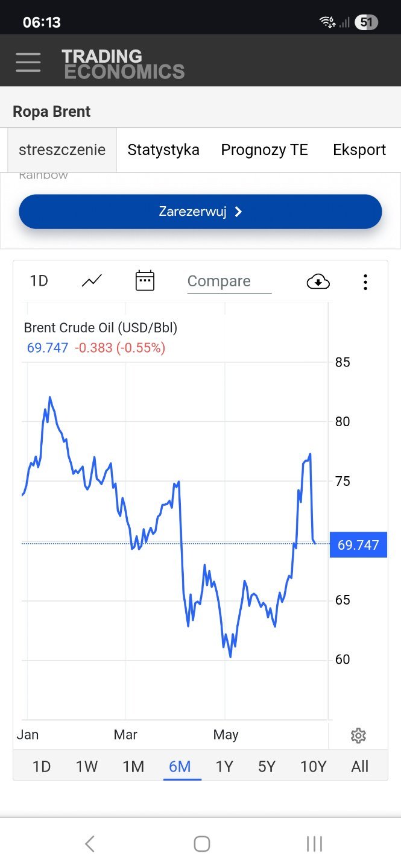Show All time range data
The width and height of the screenshot is (401, 868).
click(360, 767)
